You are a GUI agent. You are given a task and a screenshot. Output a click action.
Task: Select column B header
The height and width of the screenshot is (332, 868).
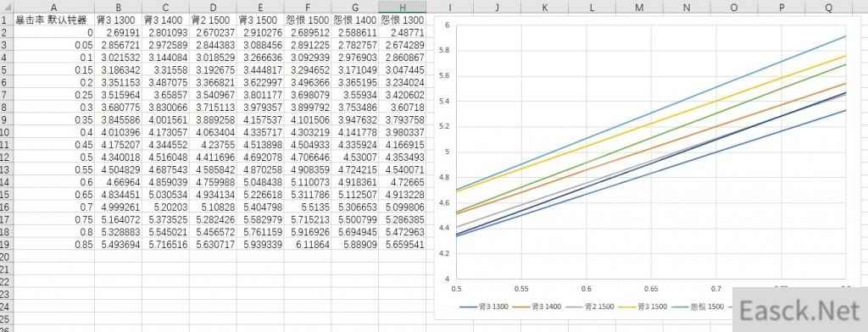(x=119, y=7)
